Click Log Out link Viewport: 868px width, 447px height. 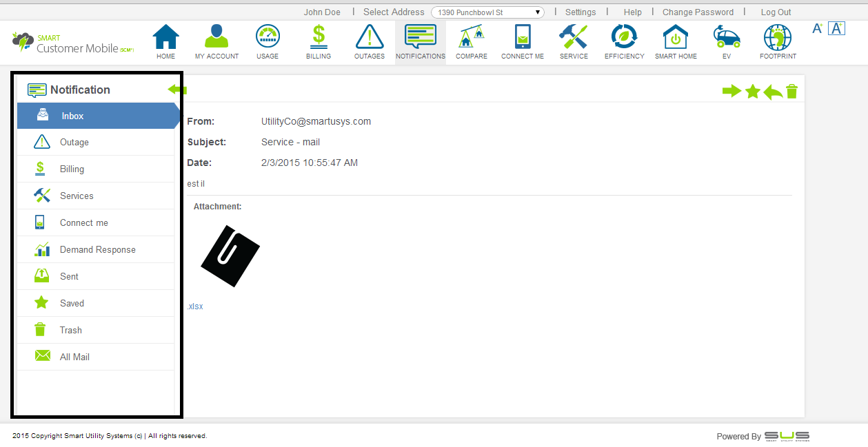[x=776, y=12]
